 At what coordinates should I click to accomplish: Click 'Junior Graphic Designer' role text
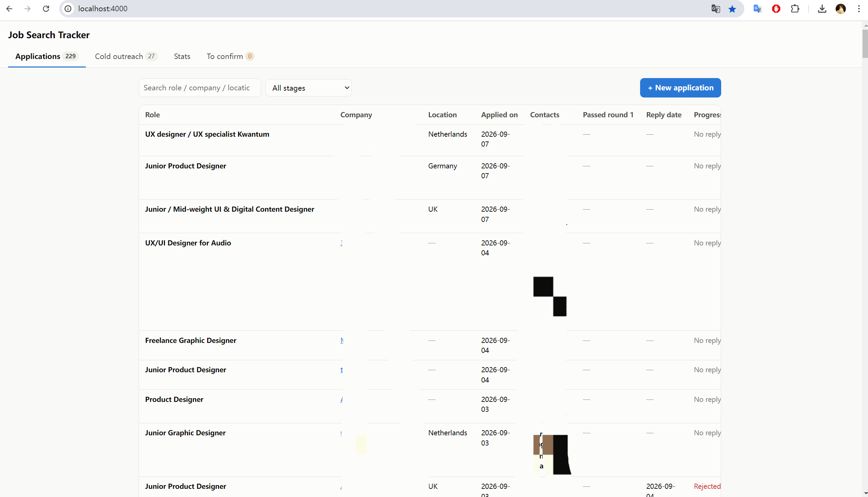(x=185, y=433)
